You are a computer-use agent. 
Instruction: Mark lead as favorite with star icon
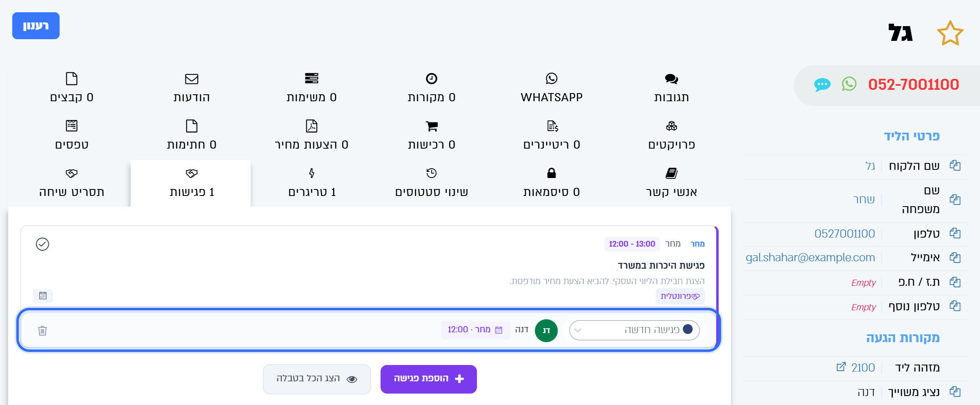(x=950, y=33)
